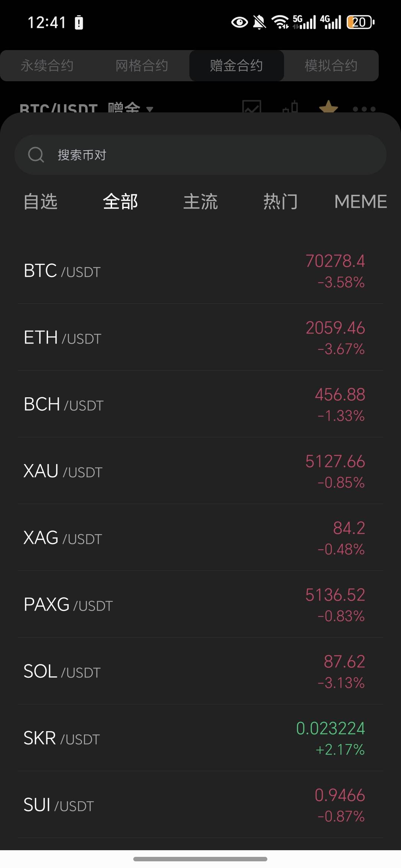Screen dimensions: 401x868
Task: Tap the line chart icon beside candlestick
Action: (x=252, y=107)
